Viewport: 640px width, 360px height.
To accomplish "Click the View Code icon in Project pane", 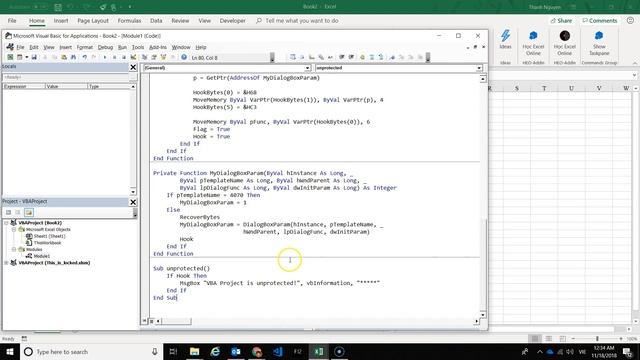I will pyautogui.click(x=8, y=212).
